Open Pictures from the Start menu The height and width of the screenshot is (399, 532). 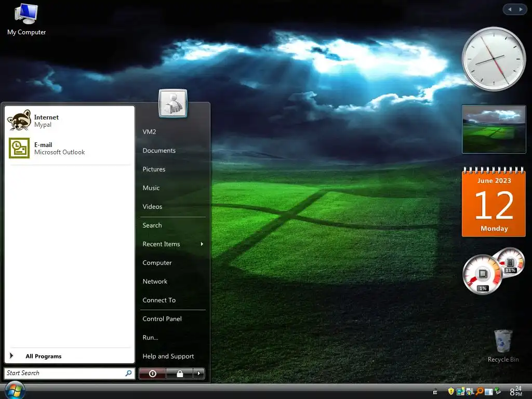(x=154, y=169)
